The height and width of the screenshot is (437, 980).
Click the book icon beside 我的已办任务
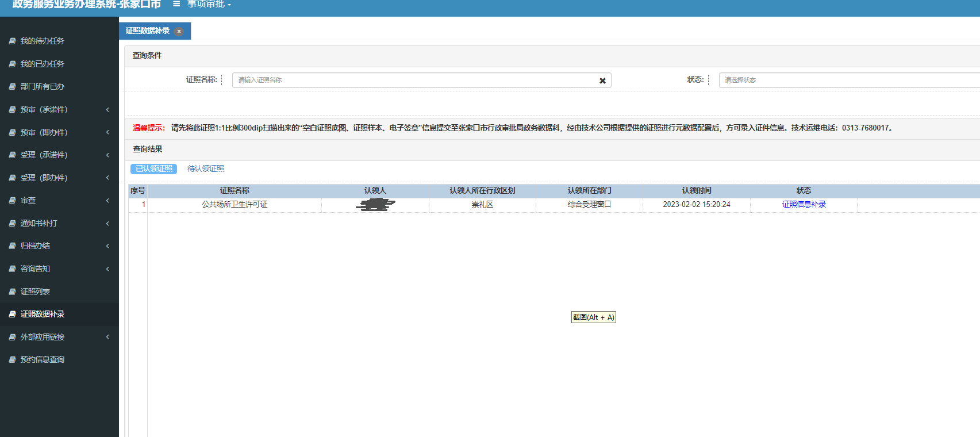click(12, 64)
